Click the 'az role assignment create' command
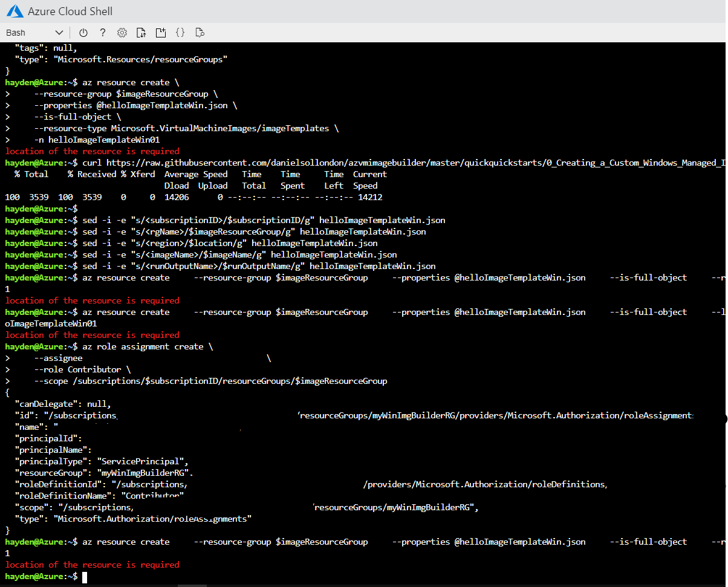This screenshot has width=728, height=587. click(148, 346)
